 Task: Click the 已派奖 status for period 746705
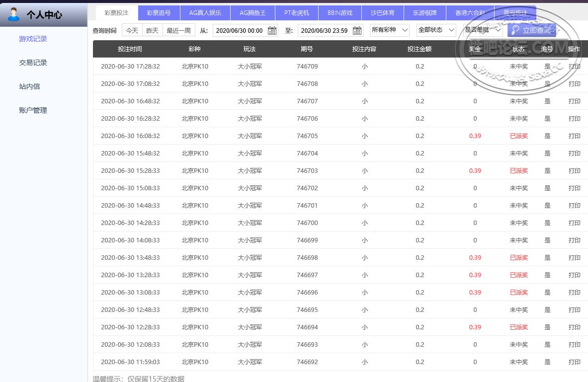518,136
